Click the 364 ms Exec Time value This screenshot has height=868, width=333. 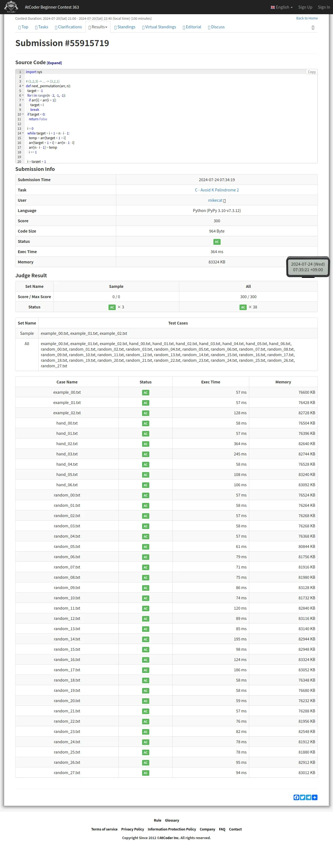point(217,252)
